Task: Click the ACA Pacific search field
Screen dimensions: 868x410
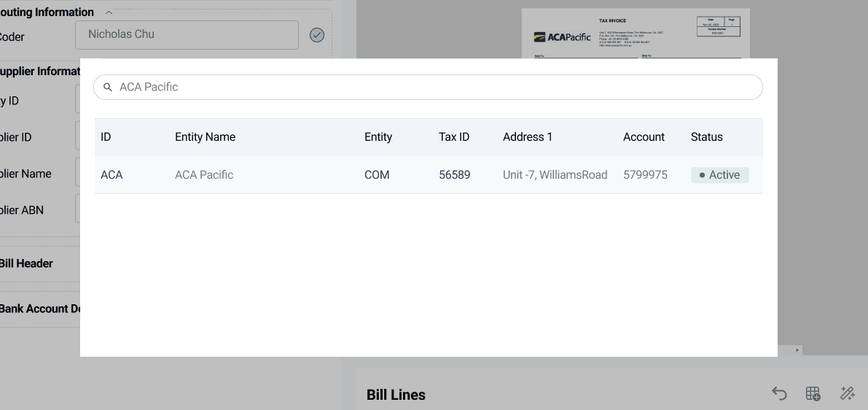Action: (x=428, y=88)
